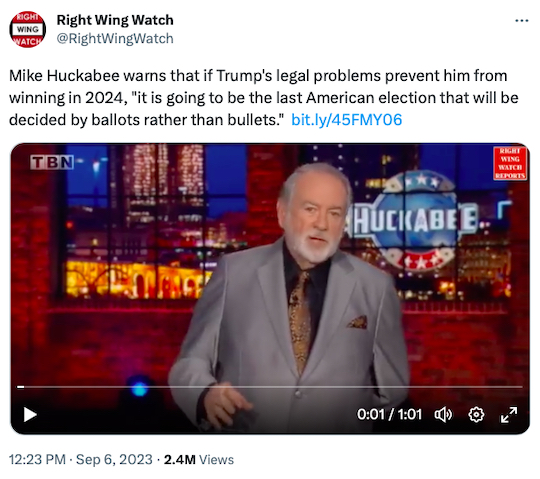Viewport: 540px width, 479px height.
Task: Expand the video to fullscreen
Action: pos(509,414)
